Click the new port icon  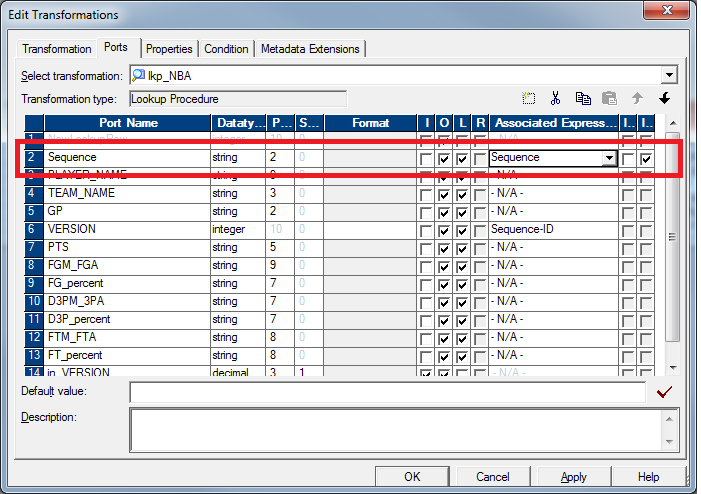tap(528, 98)
